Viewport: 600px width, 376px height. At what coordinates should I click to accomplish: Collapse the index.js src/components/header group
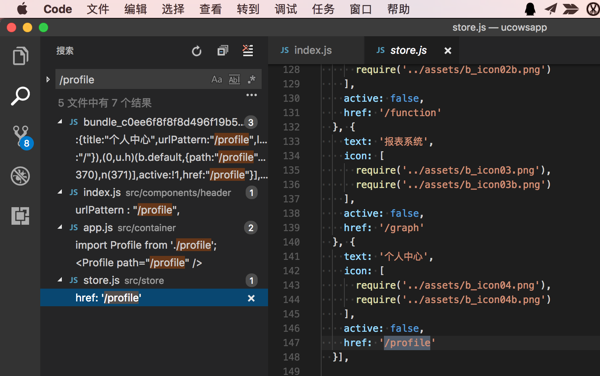[x=60, y=192]
